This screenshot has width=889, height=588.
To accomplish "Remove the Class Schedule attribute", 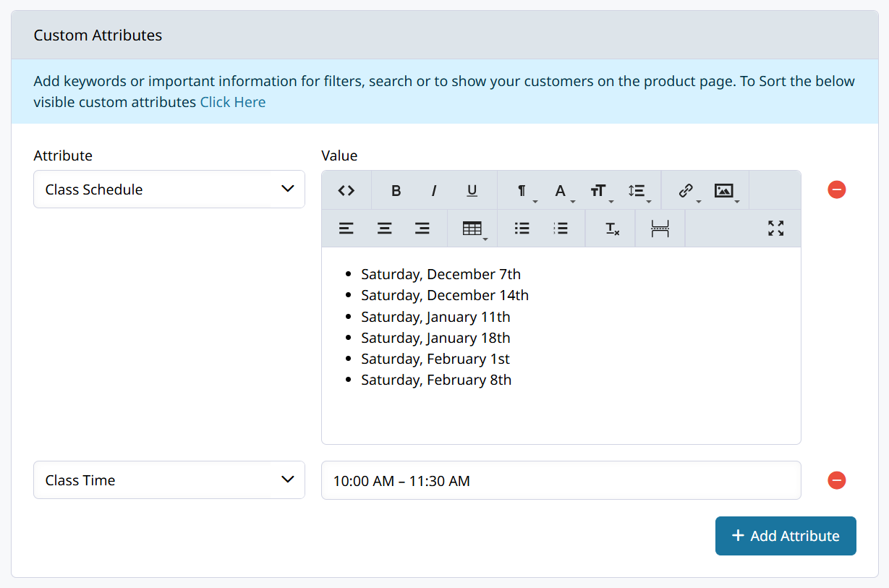I will coord(837,189).
